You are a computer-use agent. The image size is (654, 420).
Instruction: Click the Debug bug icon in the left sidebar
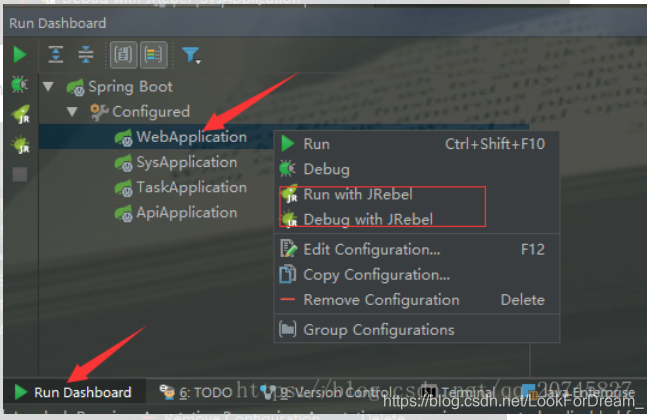[x=20, y=85]
